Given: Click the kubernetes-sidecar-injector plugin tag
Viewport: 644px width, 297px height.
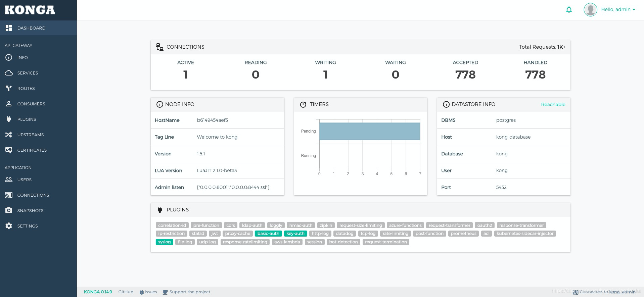Looking at the screenshot, I should pos(525,234).
